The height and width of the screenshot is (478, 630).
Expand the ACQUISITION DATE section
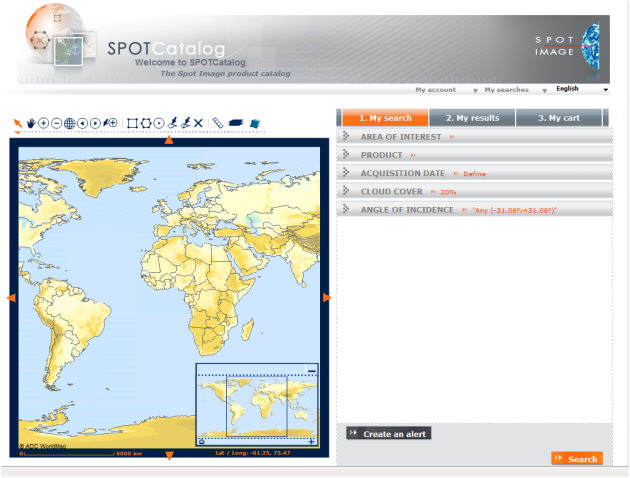(475, 174)
